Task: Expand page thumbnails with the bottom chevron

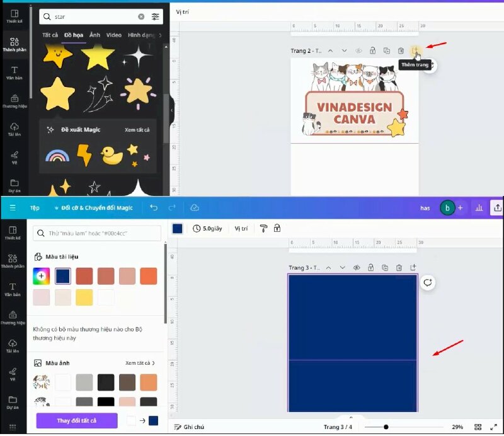Action: [x=351, y=417]
